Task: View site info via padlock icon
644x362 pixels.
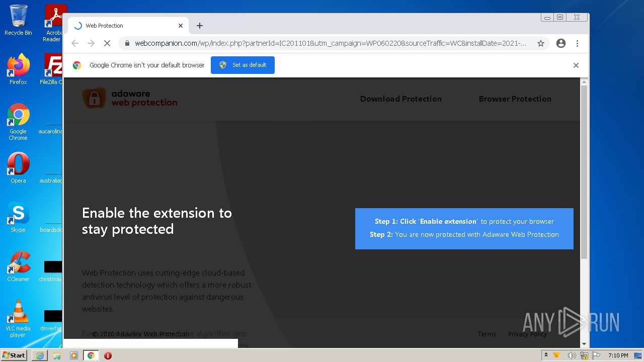Action: pos(127,43)
